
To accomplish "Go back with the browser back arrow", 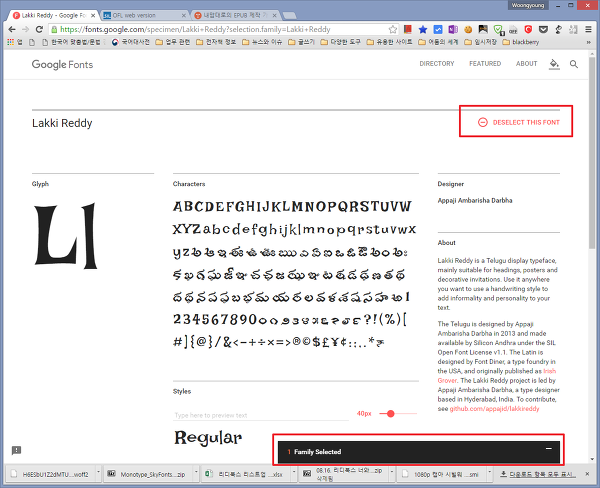I will coord(12,29).
